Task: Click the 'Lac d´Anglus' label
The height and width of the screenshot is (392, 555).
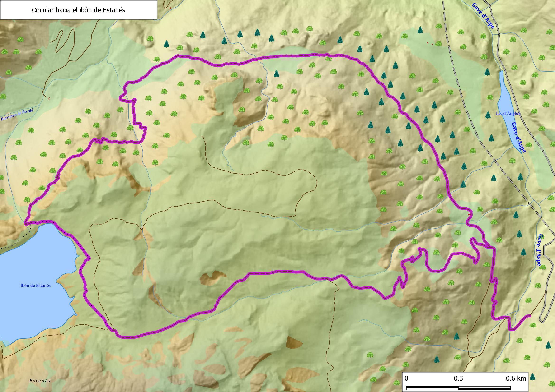Action: (508, 113)
